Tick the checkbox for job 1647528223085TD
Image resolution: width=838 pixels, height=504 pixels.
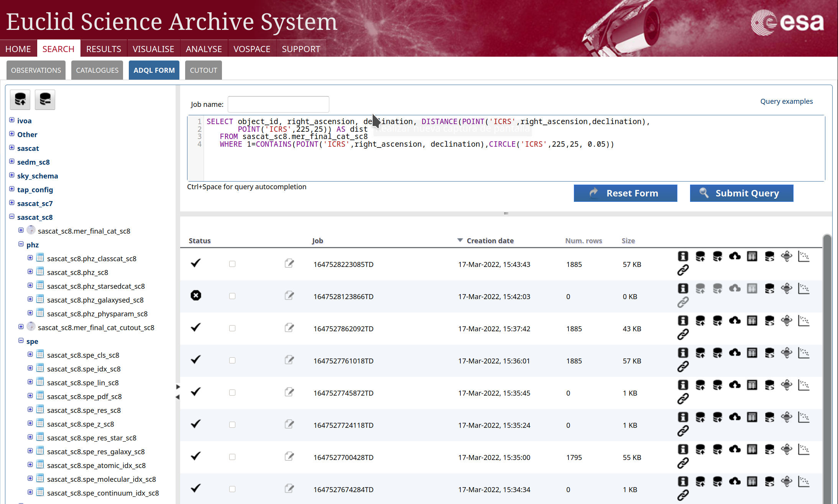point(232,264)
